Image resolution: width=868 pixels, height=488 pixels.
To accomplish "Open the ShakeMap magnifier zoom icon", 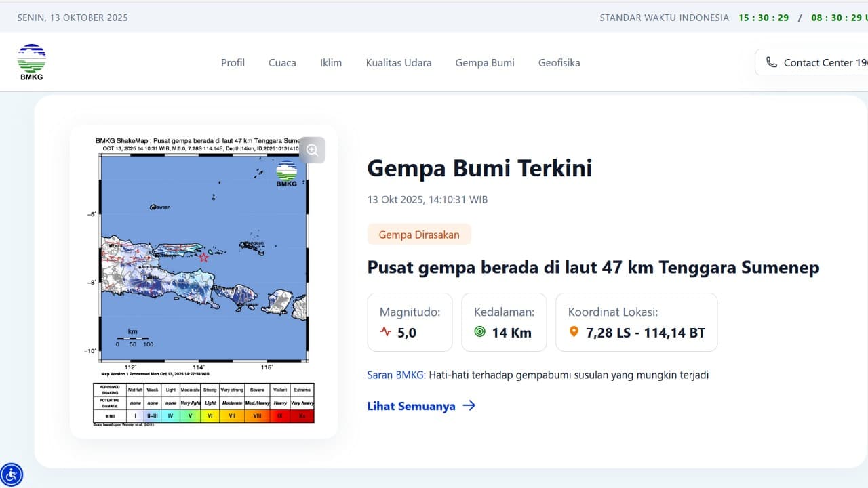I will (x=313, y=150).
